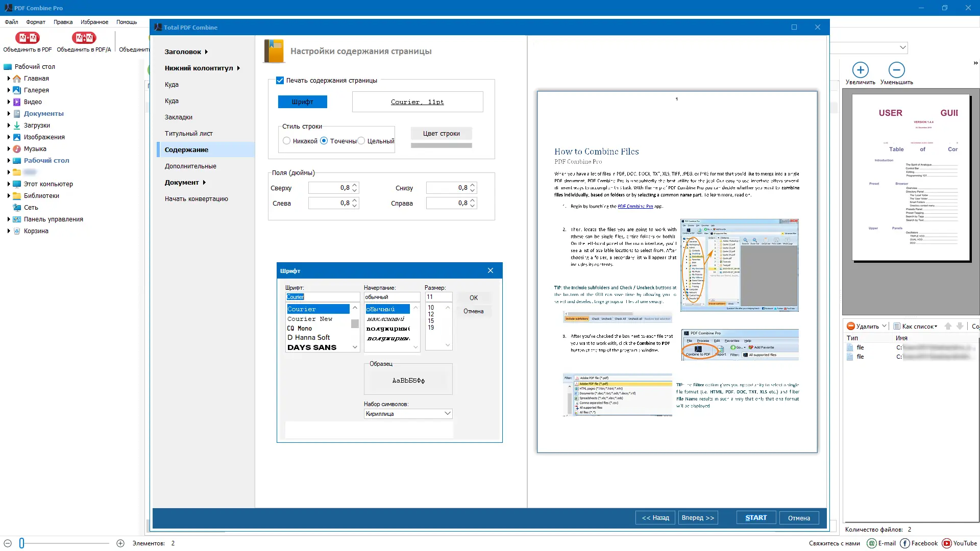980x551 pixels.
Task: Click the START button
Action: click(x=756, y=517)
